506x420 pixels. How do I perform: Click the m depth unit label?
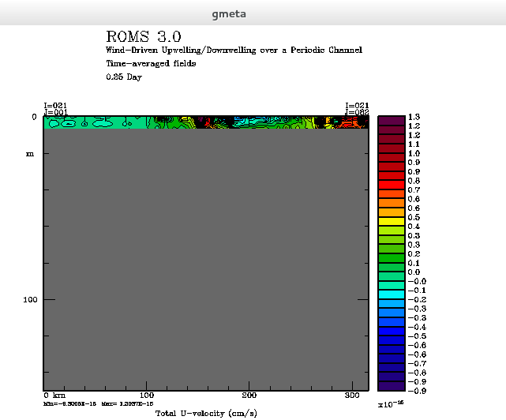pyautogui.click(x=30, y=154)
